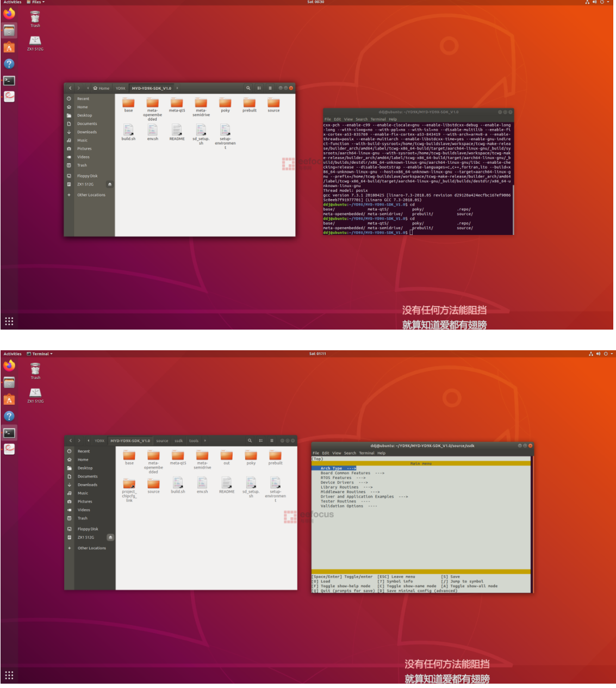Open ZX1 512G desktop drive icon on Sat 01:11 desktop
The width and height of the screenshot is (616, 688).
[x=35, y=395]
